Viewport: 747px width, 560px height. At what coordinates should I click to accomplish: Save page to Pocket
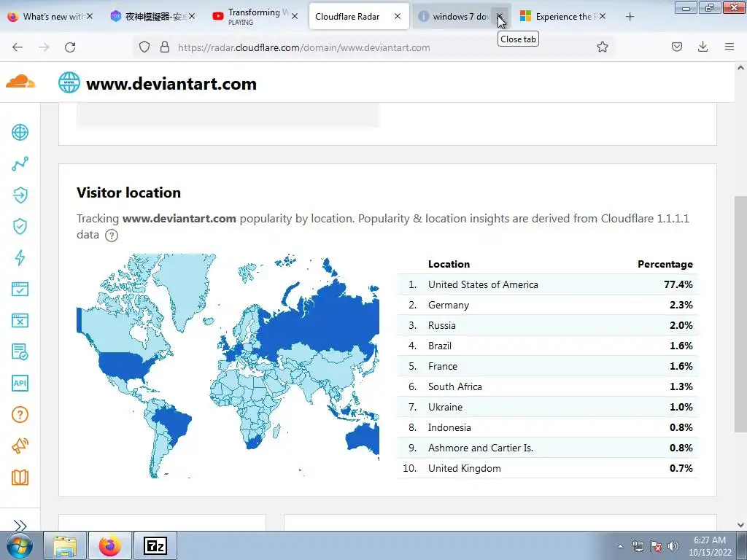click(677, 47)
